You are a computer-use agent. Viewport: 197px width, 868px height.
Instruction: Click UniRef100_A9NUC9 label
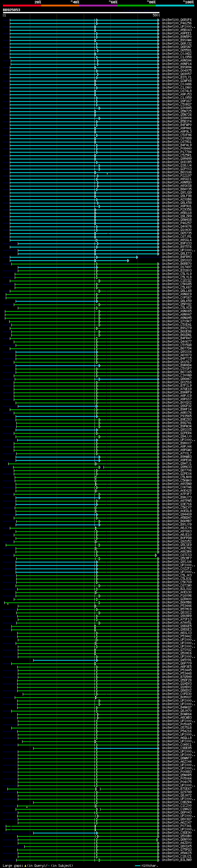coord(176,294)
